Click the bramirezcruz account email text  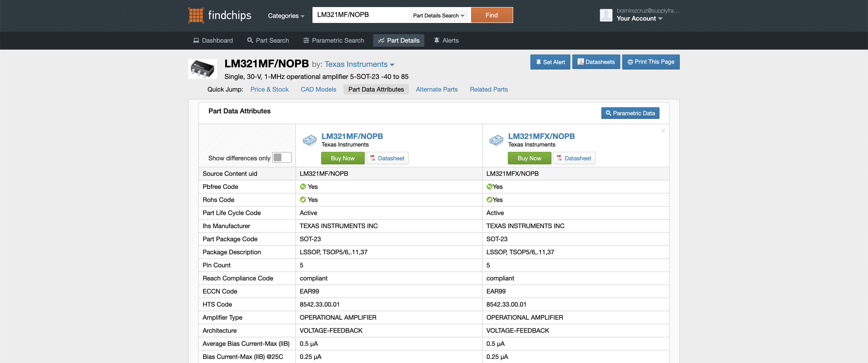tap(648, 10)
